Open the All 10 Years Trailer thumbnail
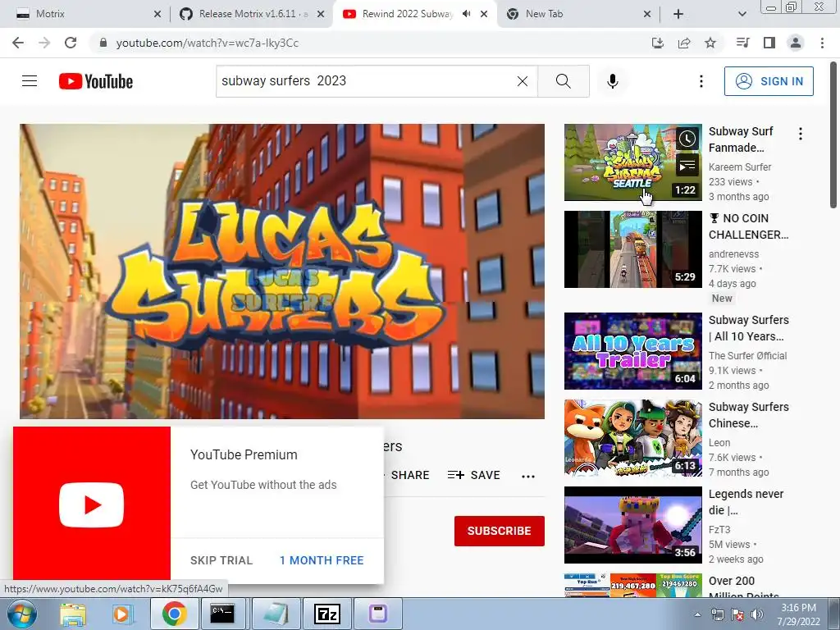The height and width of the screenshot is (630, 840). click(632, 351)
